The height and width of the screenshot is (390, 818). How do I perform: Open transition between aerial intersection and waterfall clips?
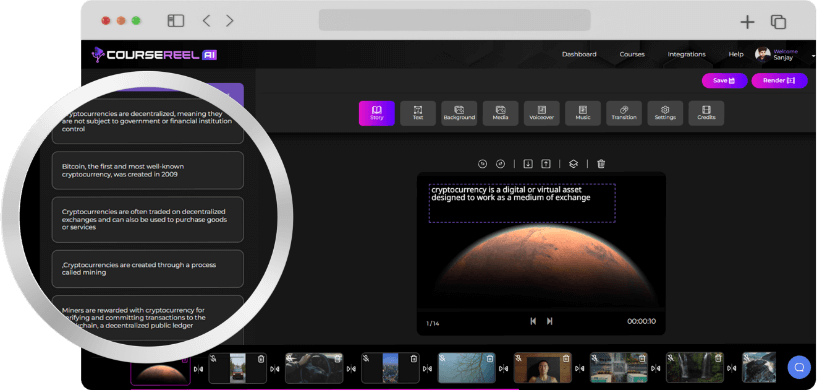coord(656,369)
